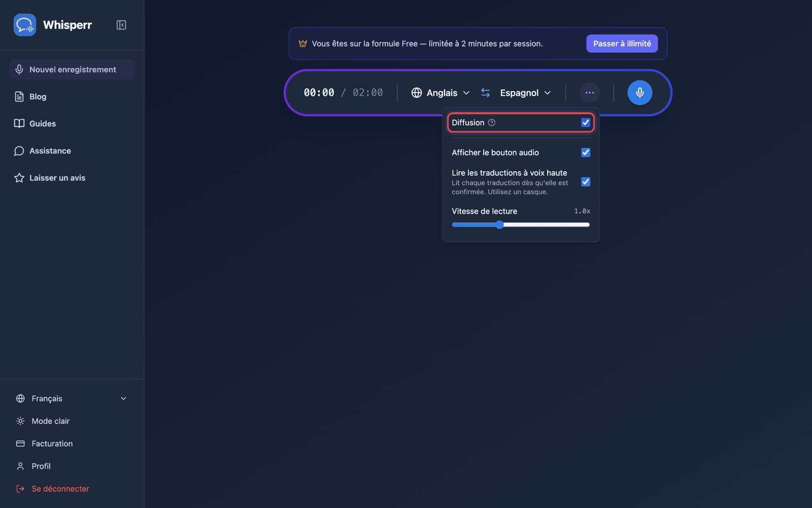
Task: Click the Diffusion help question icon
Action: 491,122
